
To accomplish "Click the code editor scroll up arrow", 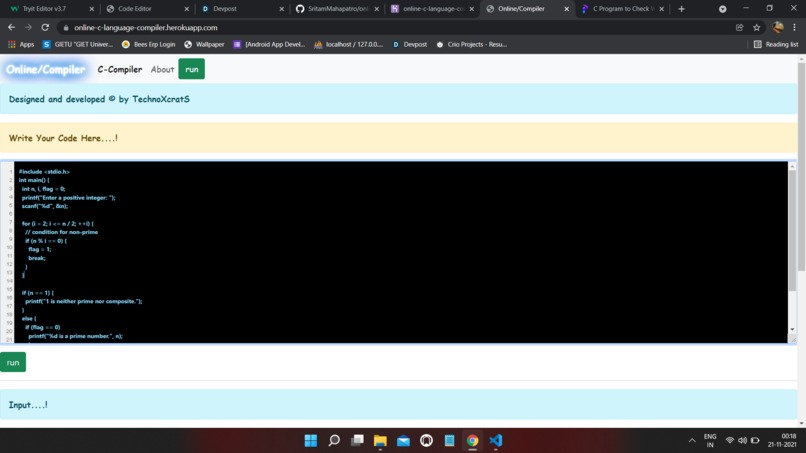I will tap(792, 167).
